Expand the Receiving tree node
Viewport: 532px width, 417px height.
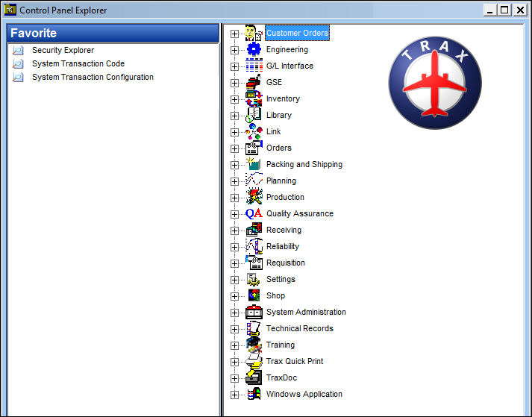pyautogui.click(x=234, y=231)
